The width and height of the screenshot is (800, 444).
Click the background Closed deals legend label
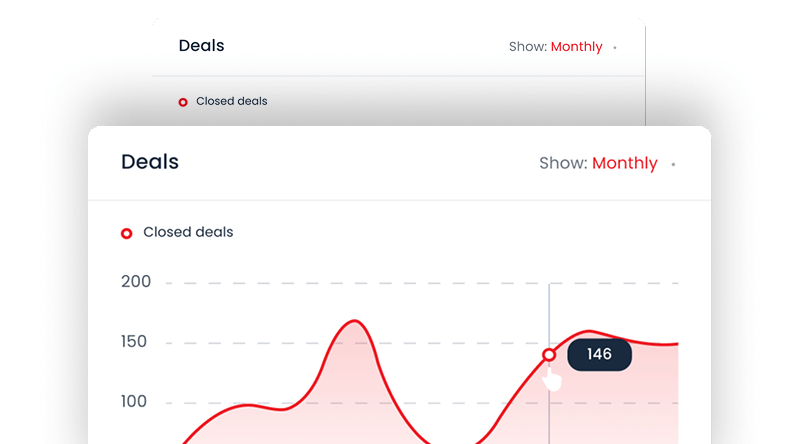[231, 101]
